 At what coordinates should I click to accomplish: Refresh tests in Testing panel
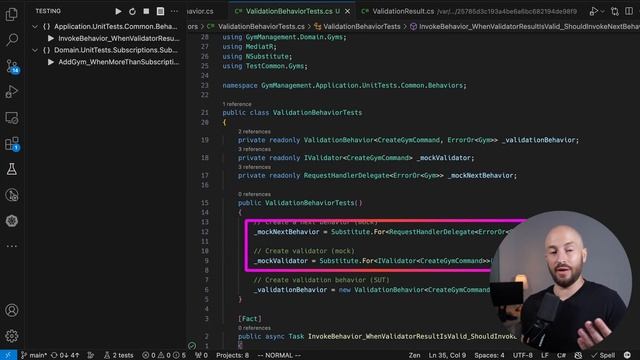click(x=132, y=11)
